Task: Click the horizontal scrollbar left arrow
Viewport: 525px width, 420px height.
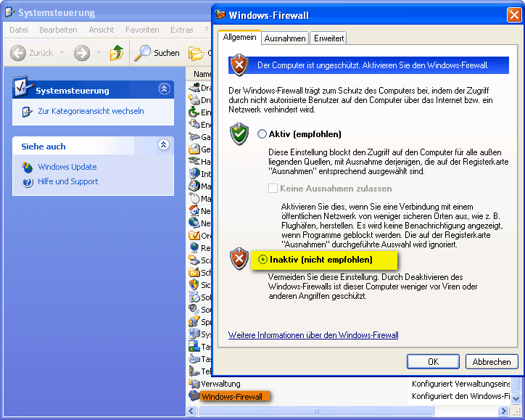Action: (x=191, y=411)
